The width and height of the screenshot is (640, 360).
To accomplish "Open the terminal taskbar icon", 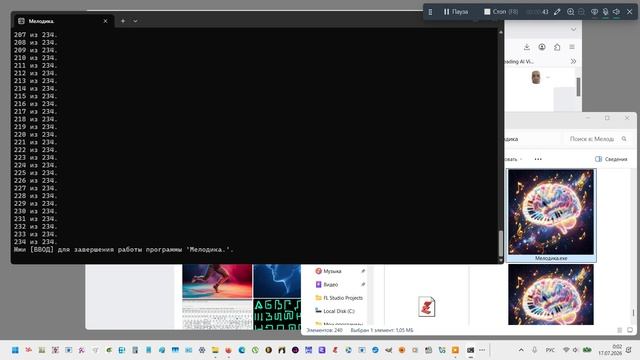I will [471, 350].
